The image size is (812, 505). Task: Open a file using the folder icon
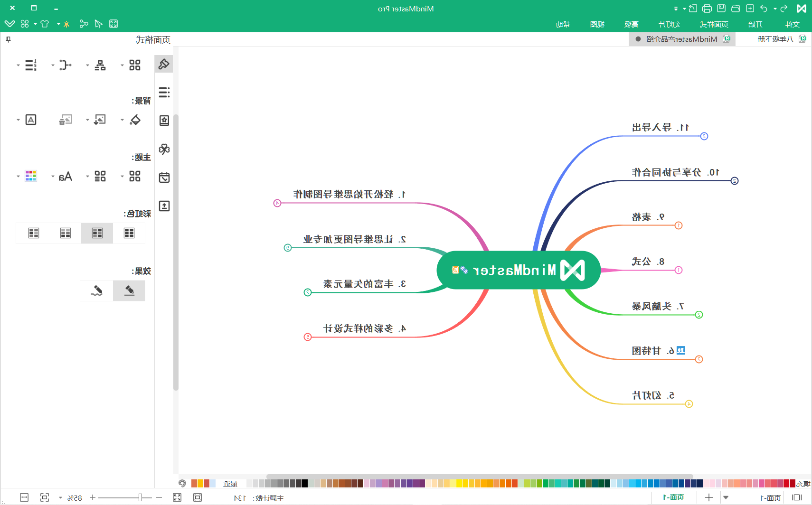(x=736, y=9)
